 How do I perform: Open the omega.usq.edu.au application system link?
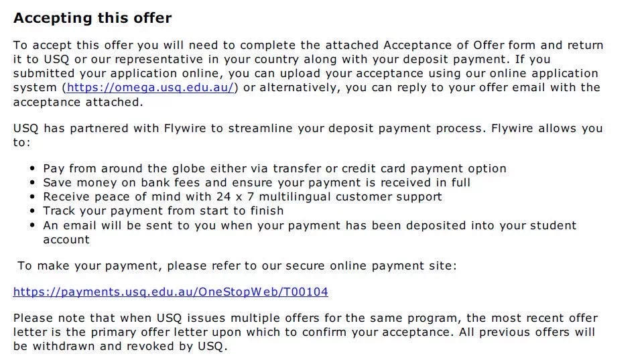point(150,88)
